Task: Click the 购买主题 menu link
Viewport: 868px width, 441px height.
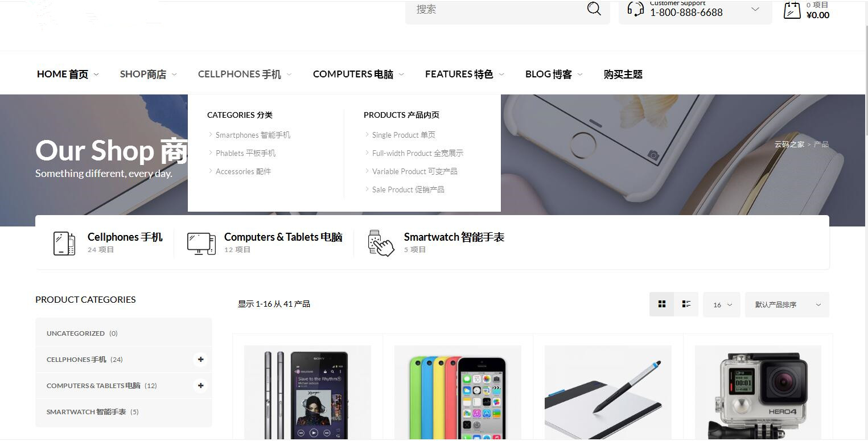Action: click(x=623, y=74)
